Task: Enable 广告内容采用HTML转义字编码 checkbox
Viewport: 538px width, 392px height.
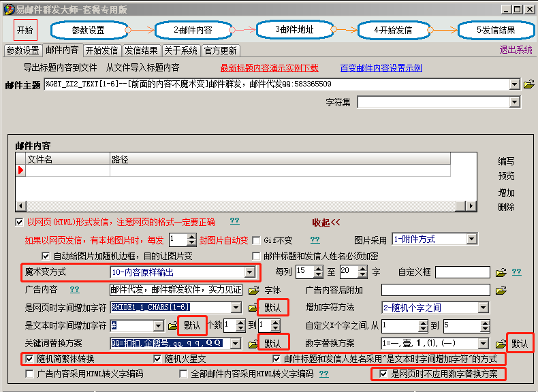Action: click(29, 374)
